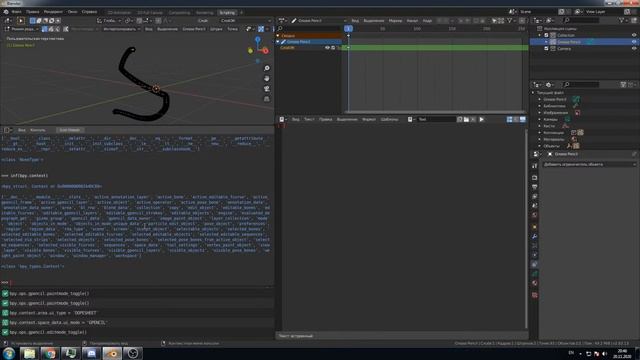
Task: Click the outliner search field
Action: coord(582,20)
